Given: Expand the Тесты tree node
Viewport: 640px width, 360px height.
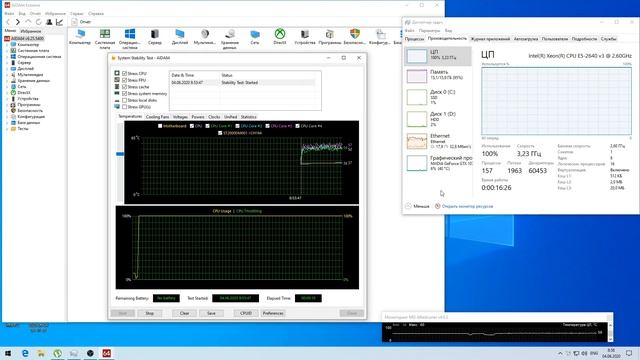Looking at the screenshot, I should [7, 129].
